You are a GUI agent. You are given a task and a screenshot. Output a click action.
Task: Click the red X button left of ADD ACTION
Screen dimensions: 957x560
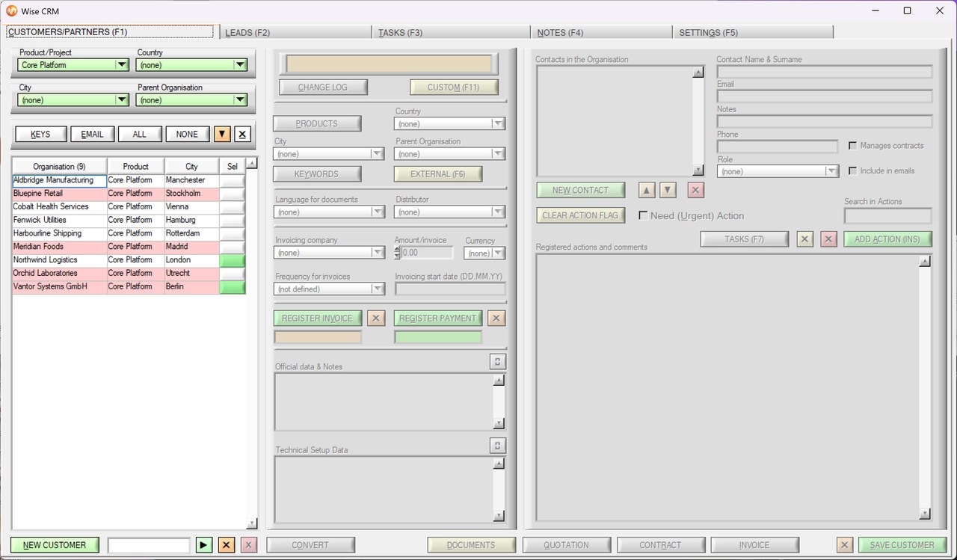pos(828,239)
